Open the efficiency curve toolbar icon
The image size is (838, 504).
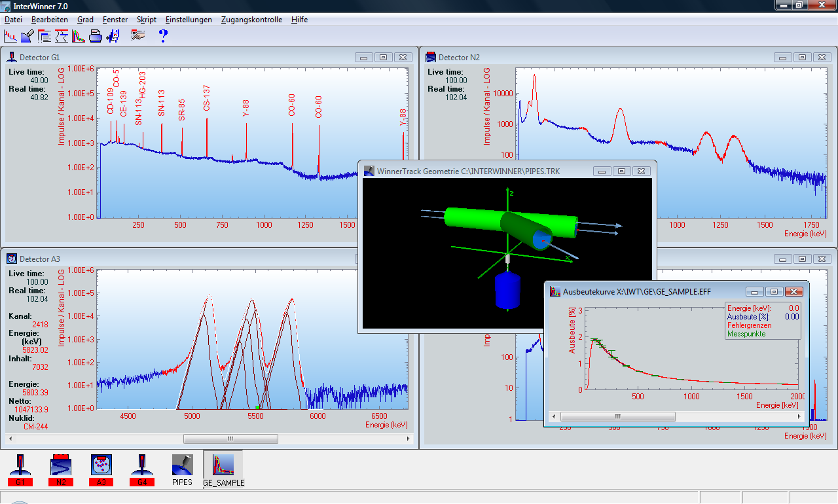point(79,36)
